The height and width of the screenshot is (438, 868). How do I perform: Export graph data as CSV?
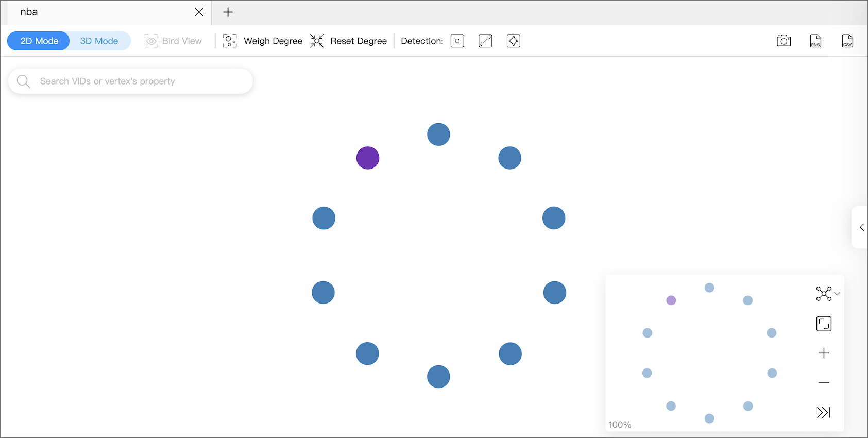(x=847, y=41)
